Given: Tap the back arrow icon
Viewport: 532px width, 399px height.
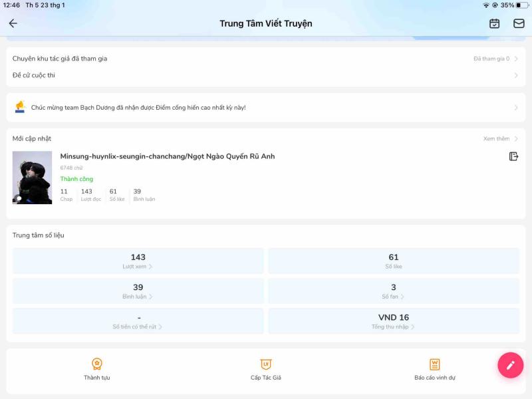Looking at the screenshot, I should pos(13,23).
